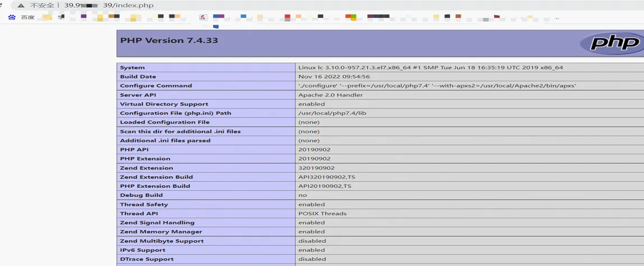Click the Zend Memory Manager label
The image size is (644, 266).
pos(160,232)
